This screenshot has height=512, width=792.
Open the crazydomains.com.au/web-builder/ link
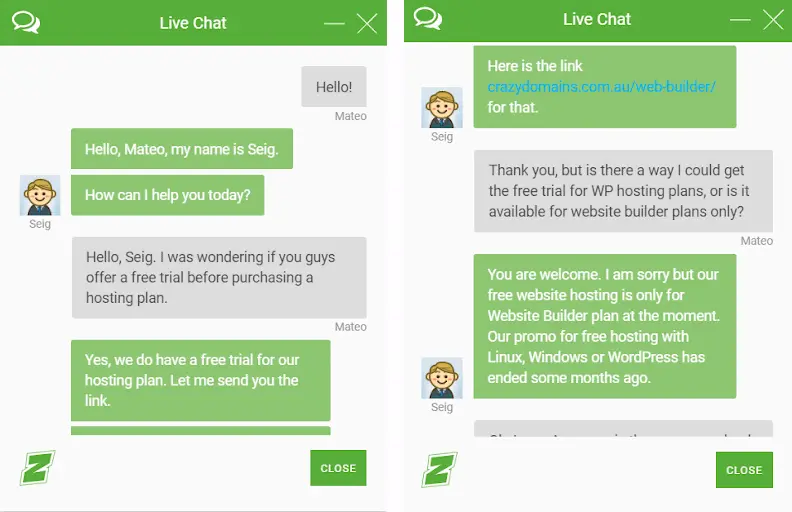601,86
